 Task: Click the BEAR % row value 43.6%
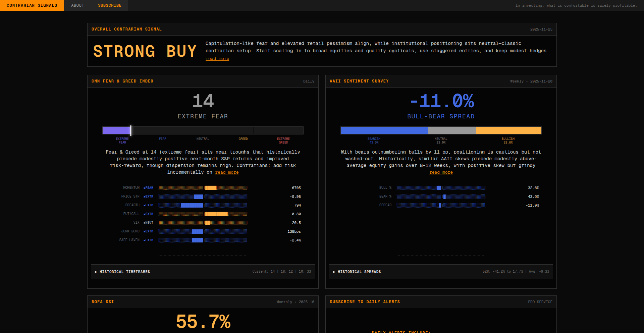coord(533,197)
